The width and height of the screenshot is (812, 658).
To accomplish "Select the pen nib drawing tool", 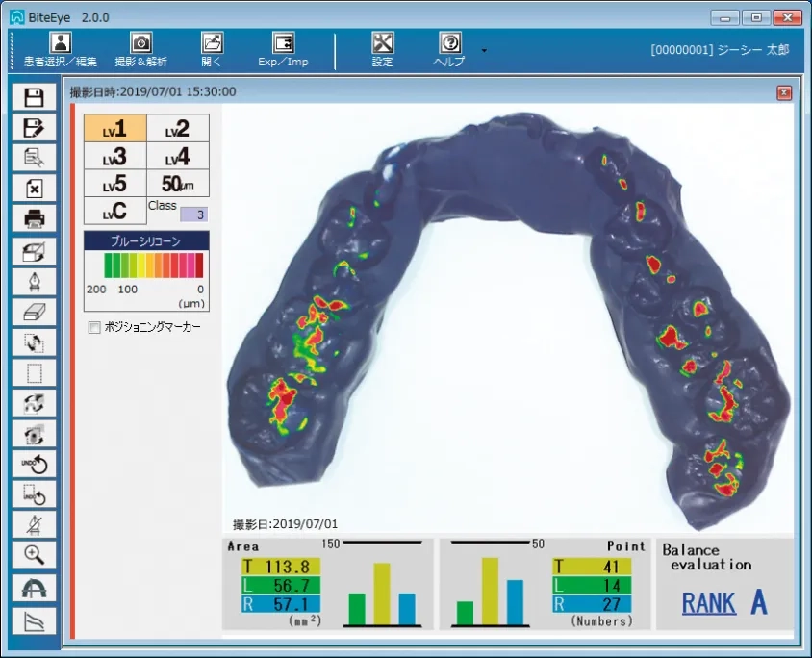I will 35,280.
